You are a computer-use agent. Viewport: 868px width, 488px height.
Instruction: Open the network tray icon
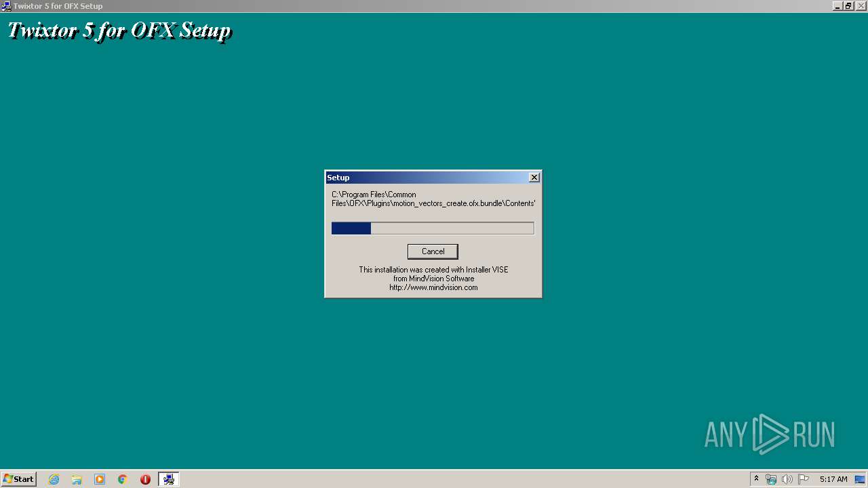pos(771,479)
